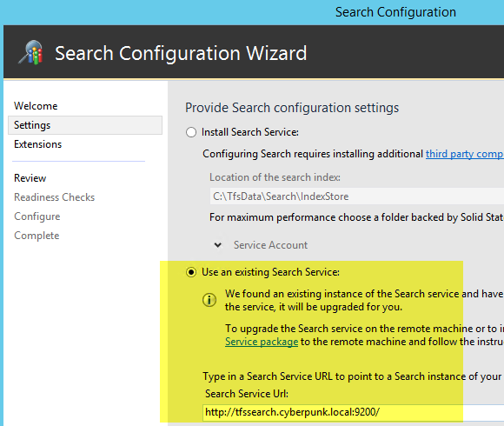Go to the Settings wizard step
This screenshot has height=426, width=504.
tap(85, 125)
